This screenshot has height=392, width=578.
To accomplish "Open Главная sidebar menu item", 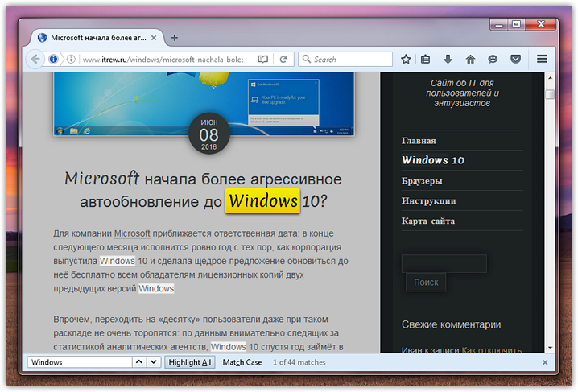I will (x=419, y=141).
